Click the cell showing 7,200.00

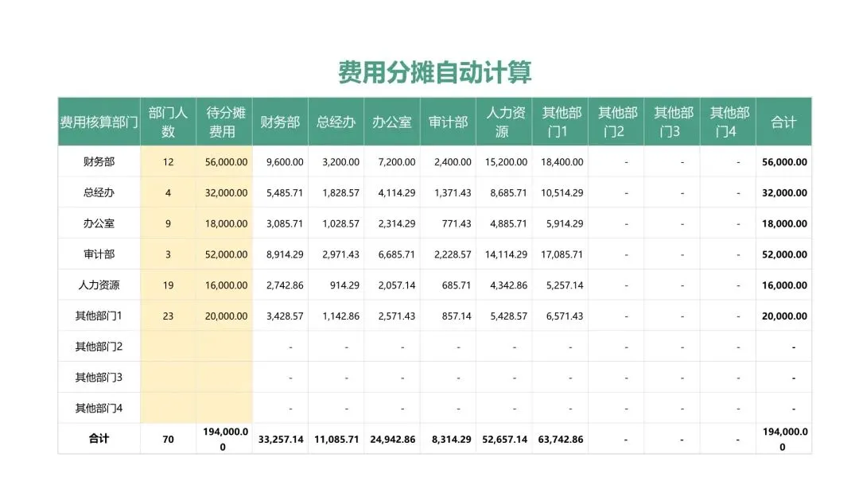pos(392,161)
